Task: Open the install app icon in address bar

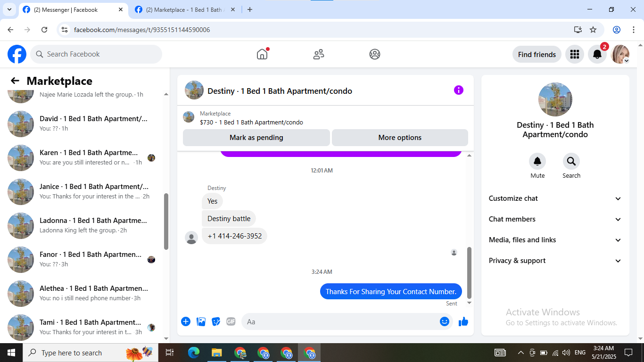Action: (578, 30)
